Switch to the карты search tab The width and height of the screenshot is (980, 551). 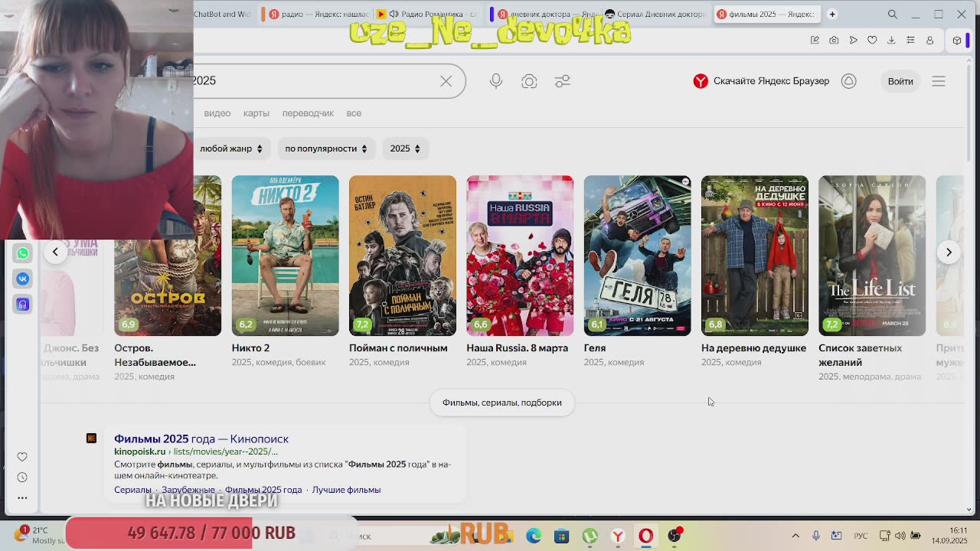(256, 113)
